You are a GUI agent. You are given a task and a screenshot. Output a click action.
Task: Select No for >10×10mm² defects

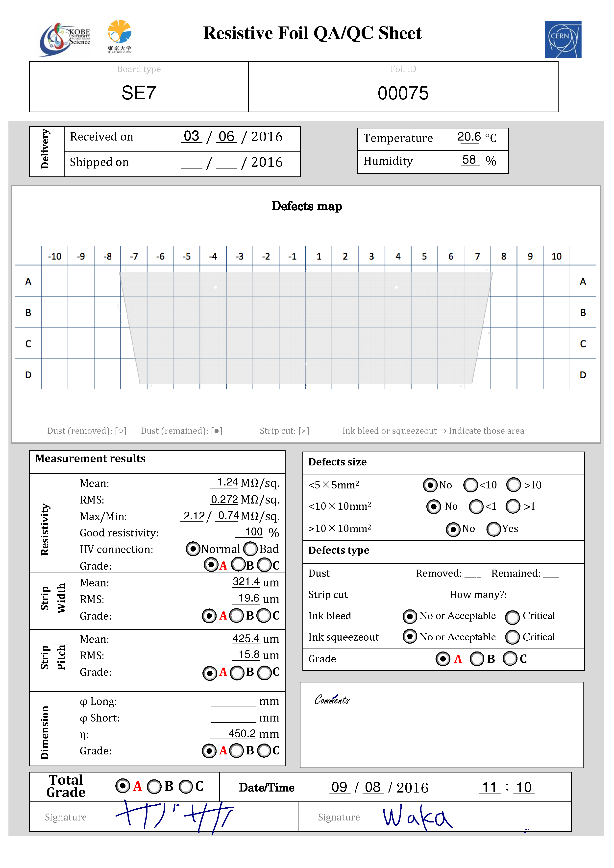point(453,529)
